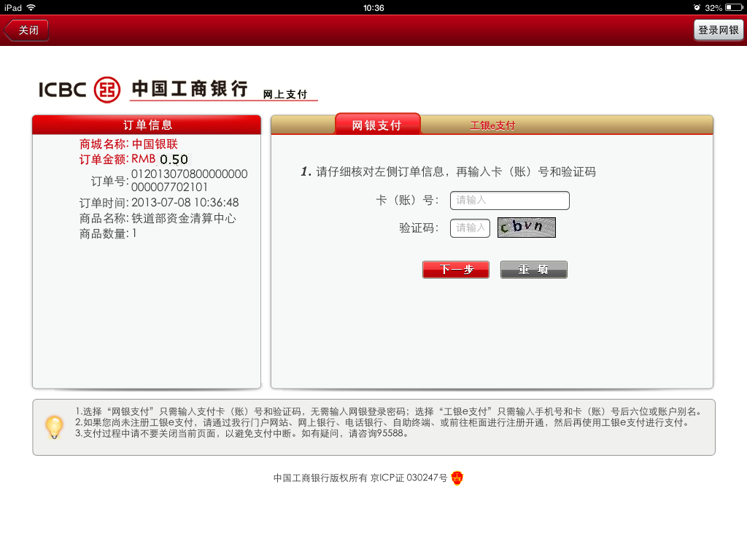Switch to the 工银e支付 tab
The width and height of the screenshot is (747, 560).
tap(492, 125)
